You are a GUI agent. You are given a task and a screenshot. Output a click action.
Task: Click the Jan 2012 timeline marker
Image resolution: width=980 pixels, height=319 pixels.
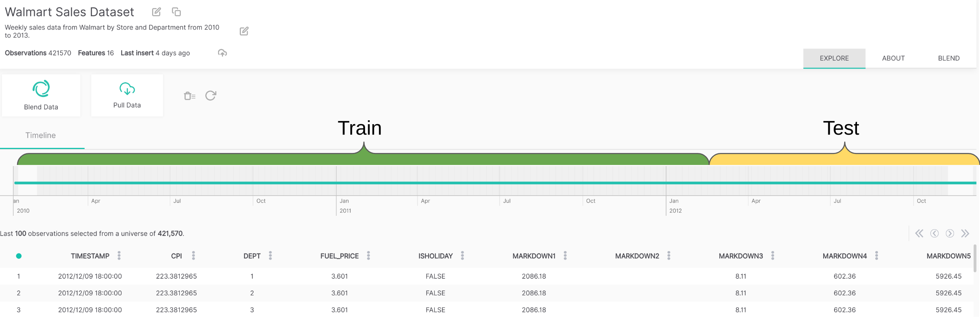(x=675, y=206)
